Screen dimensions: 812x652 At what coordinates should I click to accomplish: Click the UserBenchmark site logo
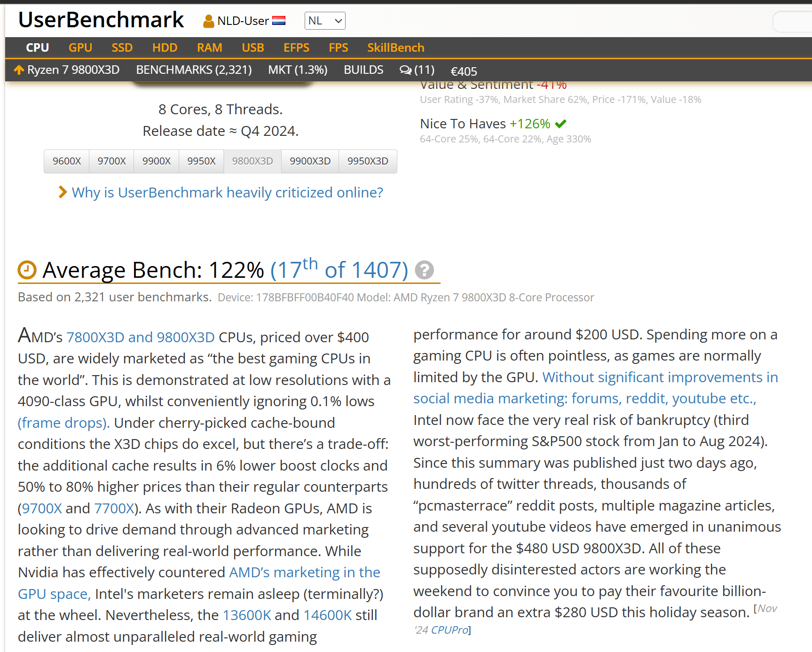point(101,20)
